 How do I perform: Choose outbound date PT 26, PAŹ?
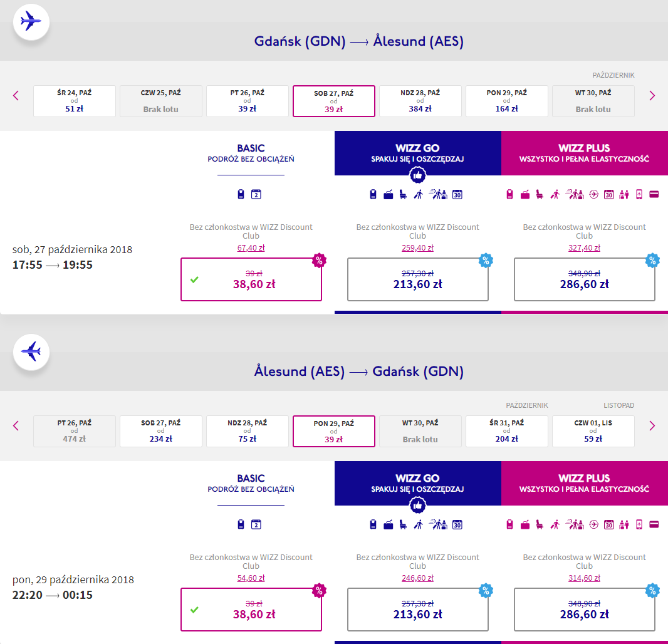click(248, 101)
